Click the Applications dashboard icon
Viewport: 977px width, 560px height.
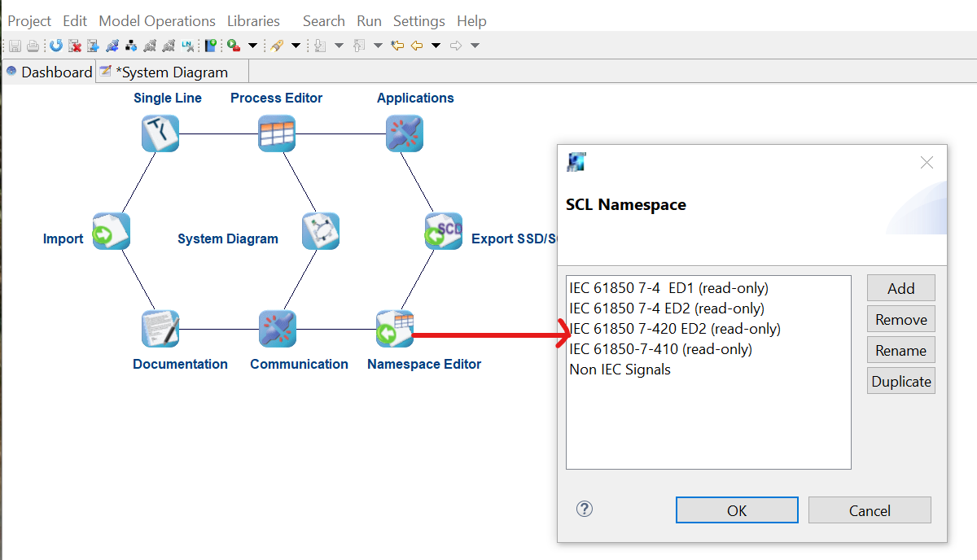pos(405,133)
